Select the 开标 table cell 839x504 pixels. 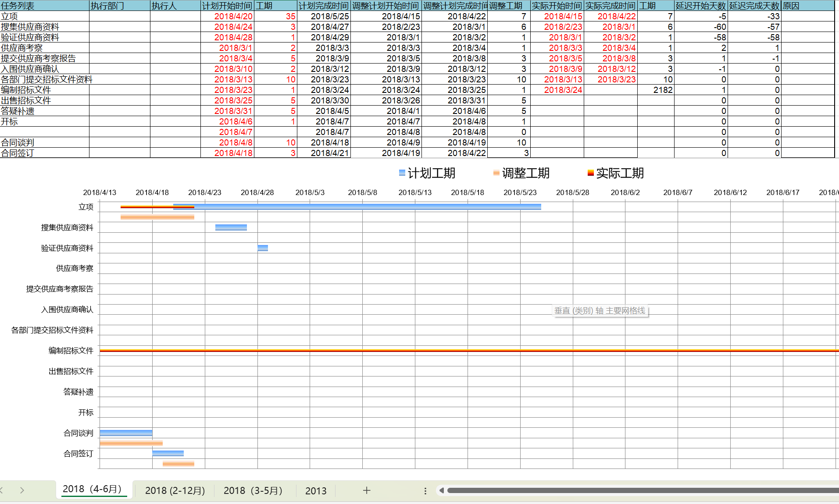(x=44, y=121)
